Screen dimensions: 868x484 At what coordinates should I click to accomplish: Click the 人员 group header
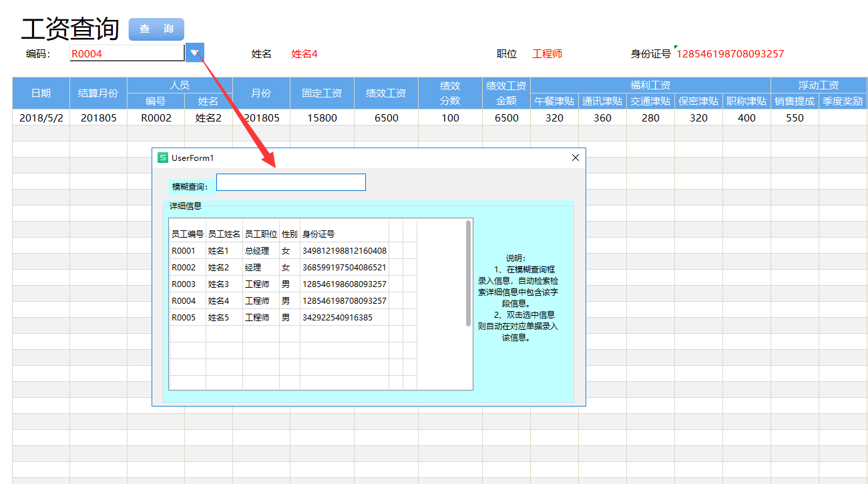(180, 85)
